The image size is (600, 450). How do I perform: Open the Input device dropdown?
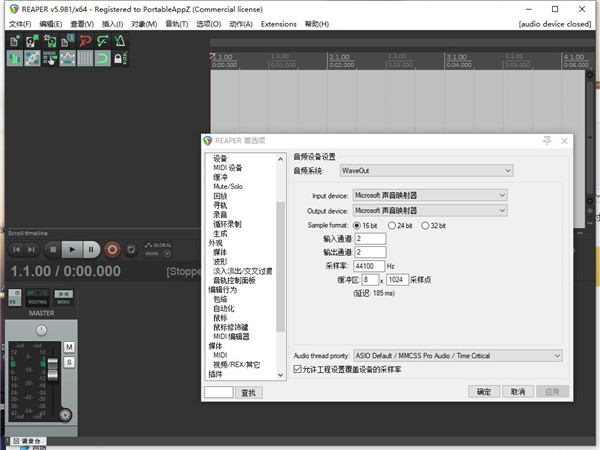(430, 195)
